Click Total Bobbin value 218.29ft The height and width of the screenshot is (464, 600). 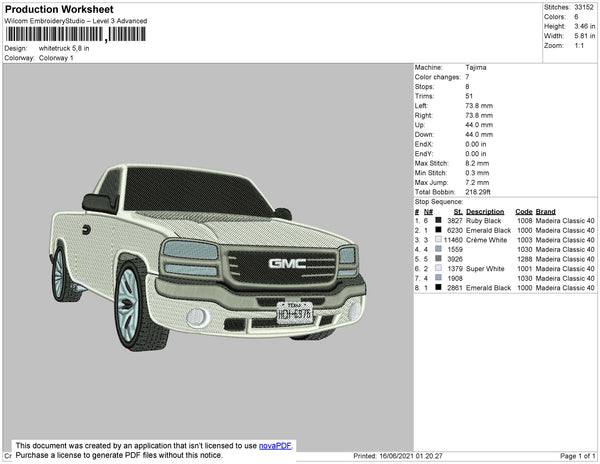coord(478,192)
